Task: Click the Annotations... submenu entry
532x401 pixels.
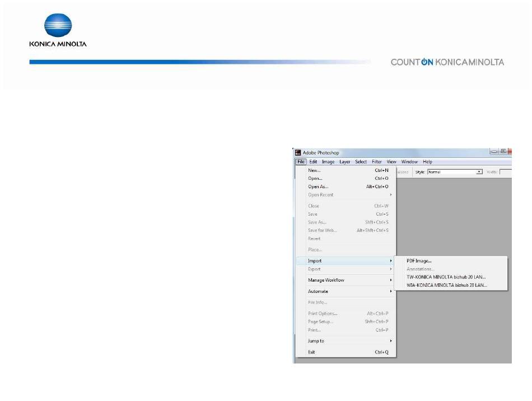Action: click(451, 269)
